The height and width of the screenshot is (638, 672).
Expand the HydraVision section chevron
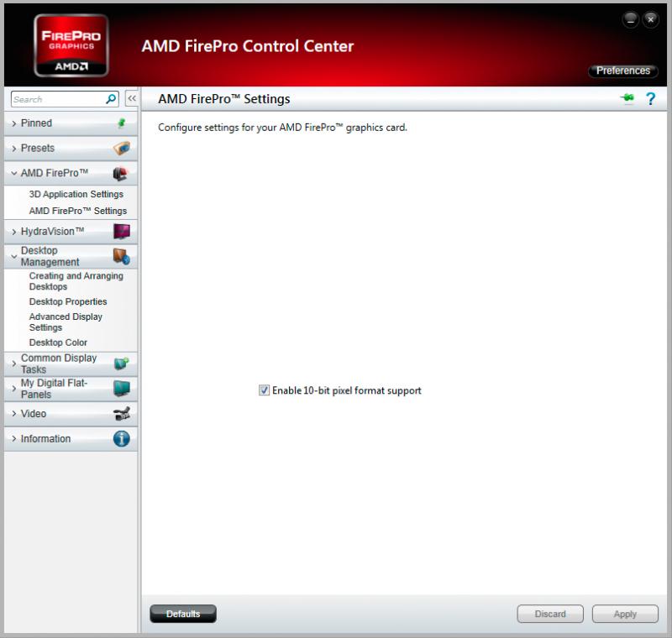click(14, 232)
